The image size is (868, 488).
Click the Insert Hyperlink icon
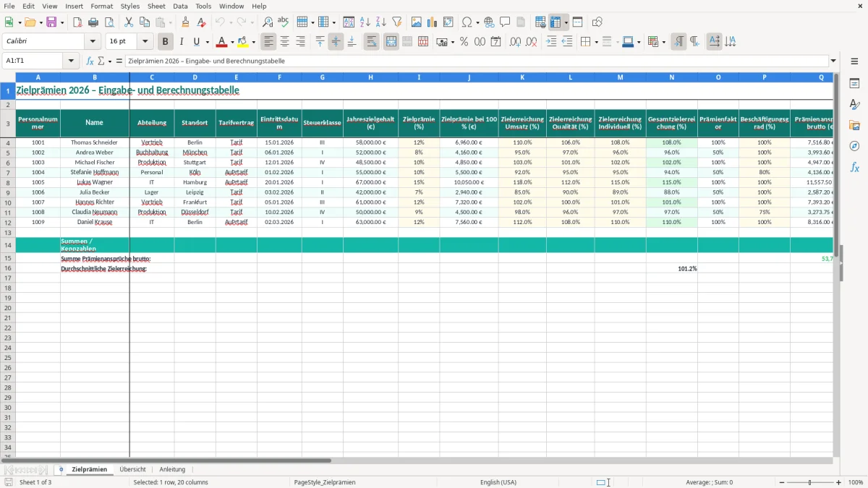[489, 22]
